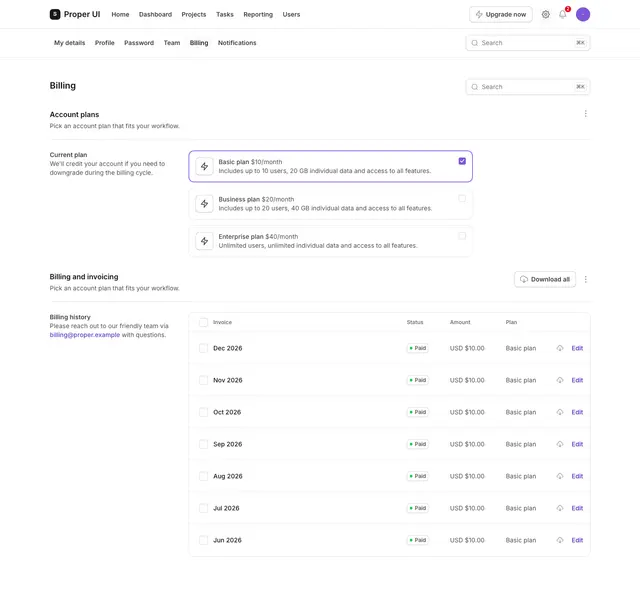Edit the Dec 2026 invoice
Image resolution: width=640 pixels, height=599 pixels.
click(577, 348)
